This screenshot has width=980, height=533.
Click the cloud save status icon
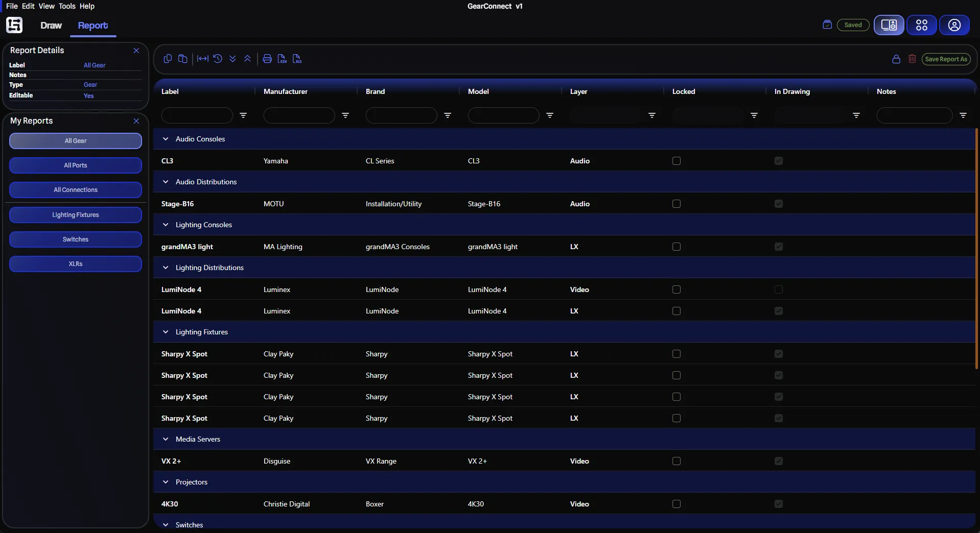827,25
